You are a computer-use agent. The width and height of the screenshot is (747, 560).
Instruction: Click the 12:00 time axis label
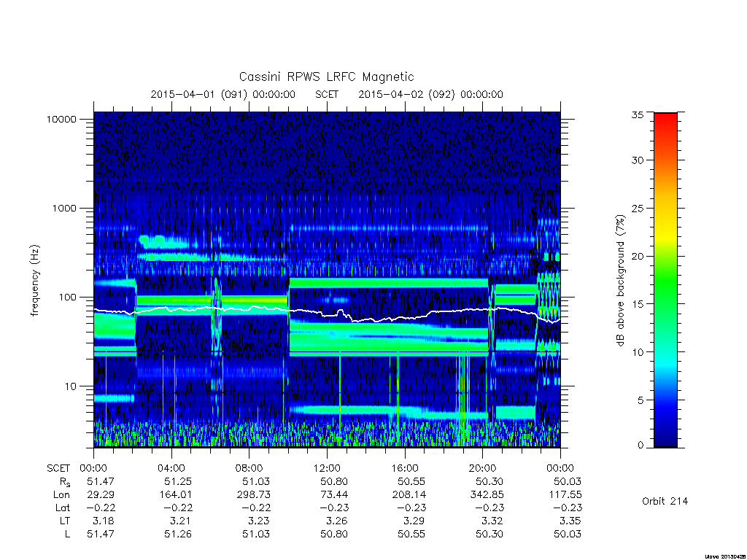(327, 468)
